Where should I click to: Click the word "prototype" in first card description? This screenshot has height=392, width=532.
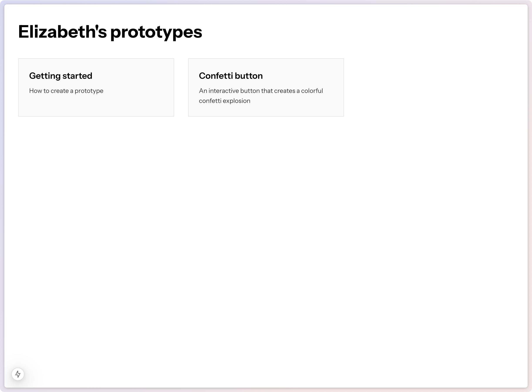89,91
